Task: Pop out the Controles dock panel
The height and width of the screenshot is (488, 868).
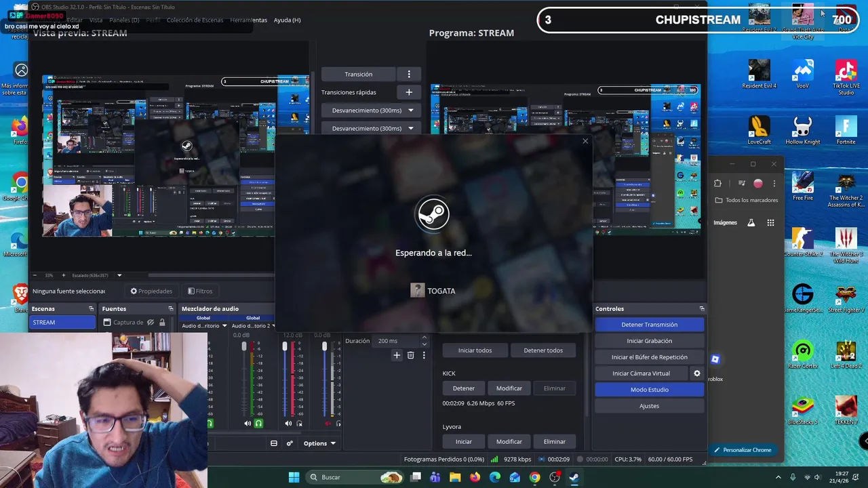Action: point(702,308)
